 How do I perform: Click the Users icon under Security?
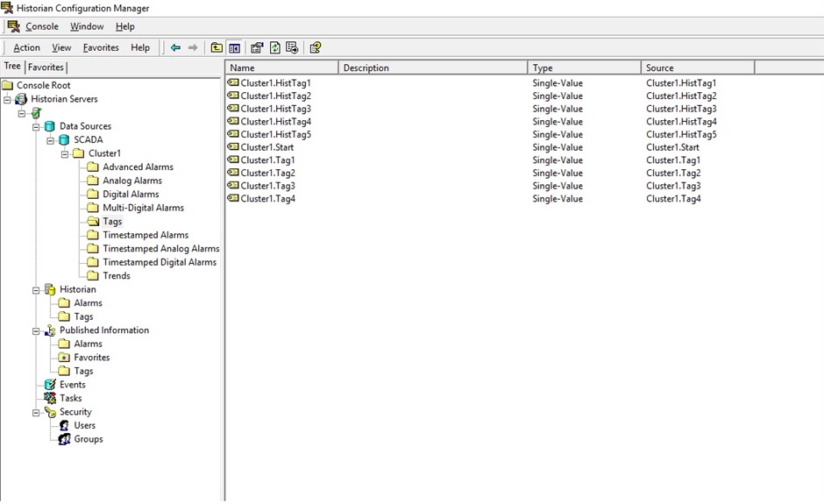(64, 426)
